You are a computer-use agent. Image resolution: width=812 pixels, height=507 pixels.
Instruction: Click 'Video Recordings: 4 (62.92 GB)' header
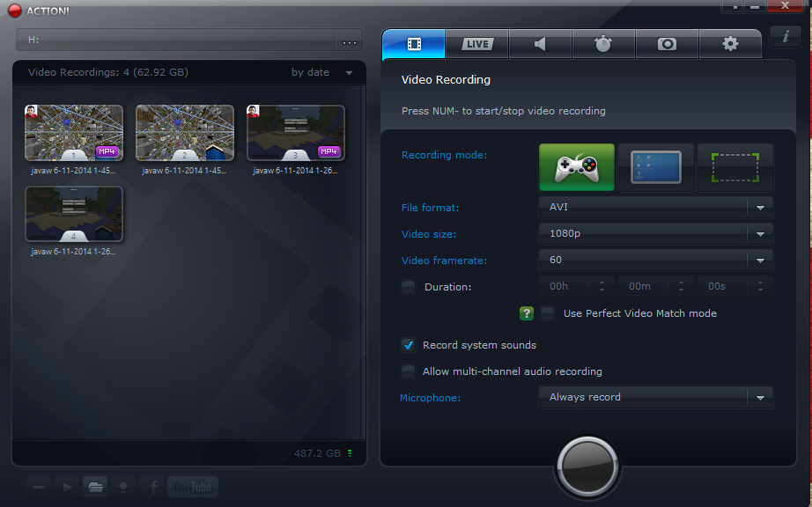107,72
